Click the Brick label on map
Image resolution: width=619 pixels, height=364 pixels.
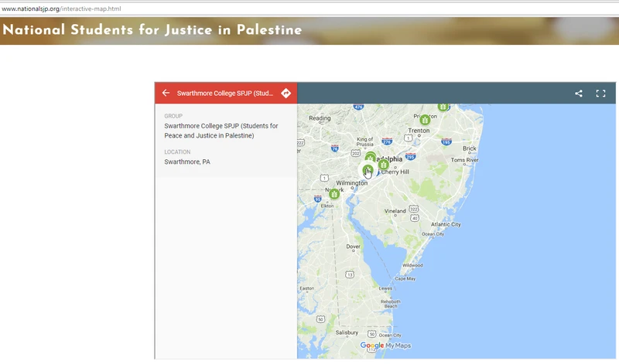[470, 148]
